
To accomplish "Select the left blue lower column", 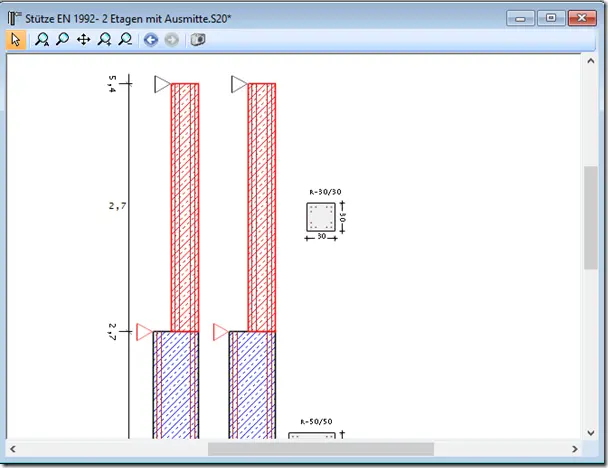I will [176, 385].
